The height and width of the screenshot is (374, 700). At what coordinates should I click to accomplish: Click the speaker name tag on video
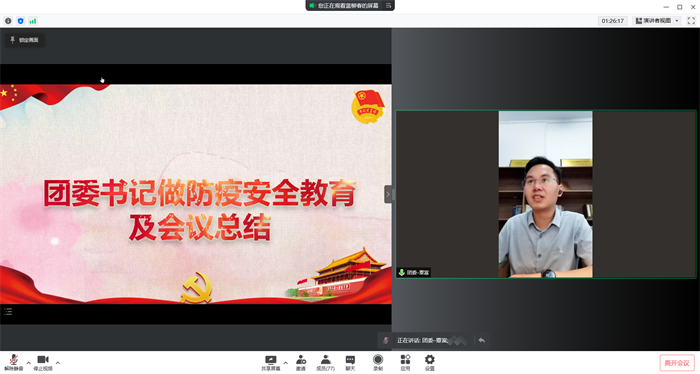[x=414, y=272]
